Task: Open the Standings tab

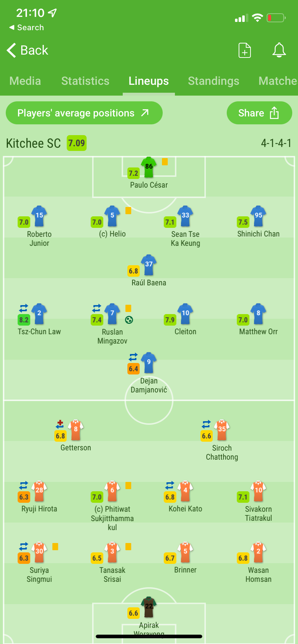Action: (x=213, y=81)
